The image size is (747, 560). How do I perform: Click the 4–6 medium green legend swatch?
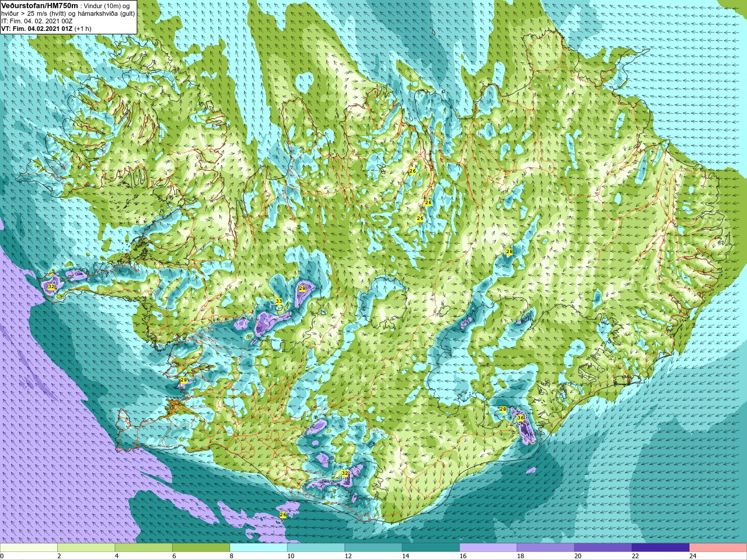(x=144, y=548)
